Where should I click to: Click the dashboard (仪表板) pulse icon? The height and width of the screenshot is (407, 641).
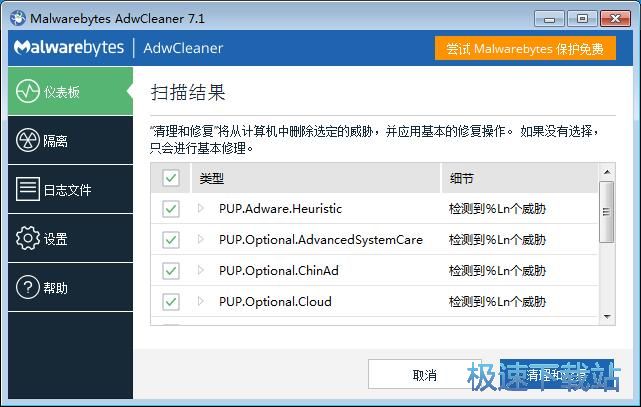click(27, 93)
